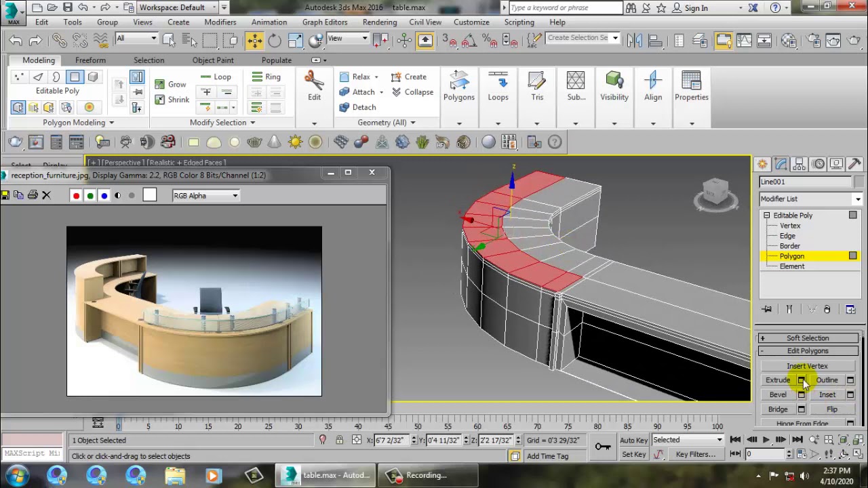The image size is (868, 488).
Task: Open polygon Properties panel in ribbon
Action: pyautogui.click(x=692, y=87)
